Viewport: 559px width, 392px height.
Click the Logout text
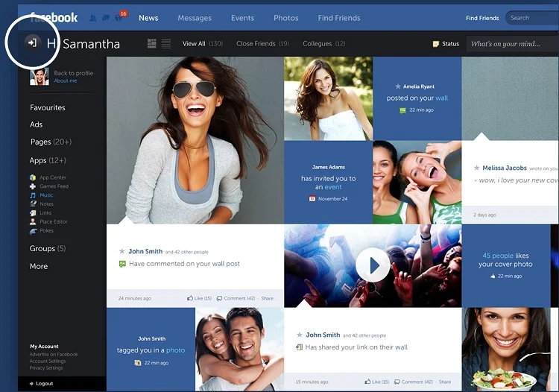click(x=44, y=384)
